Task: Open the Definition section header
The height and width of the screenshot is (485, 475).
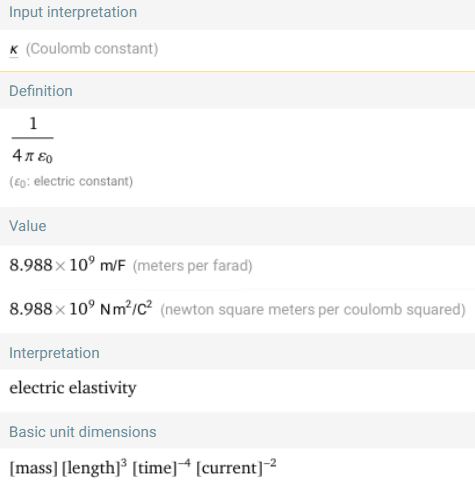Action: (x=41, y=91)
